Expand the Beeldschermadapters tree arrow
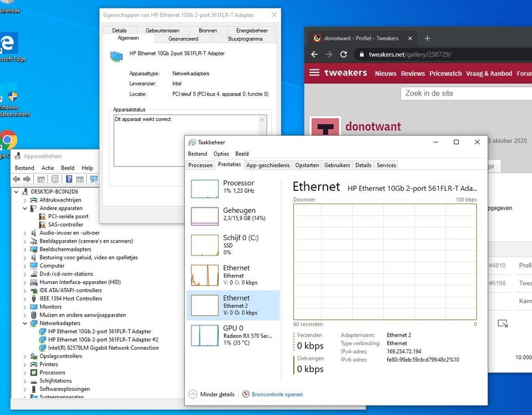This screenshot has width=532, height=415. (25, 249)
